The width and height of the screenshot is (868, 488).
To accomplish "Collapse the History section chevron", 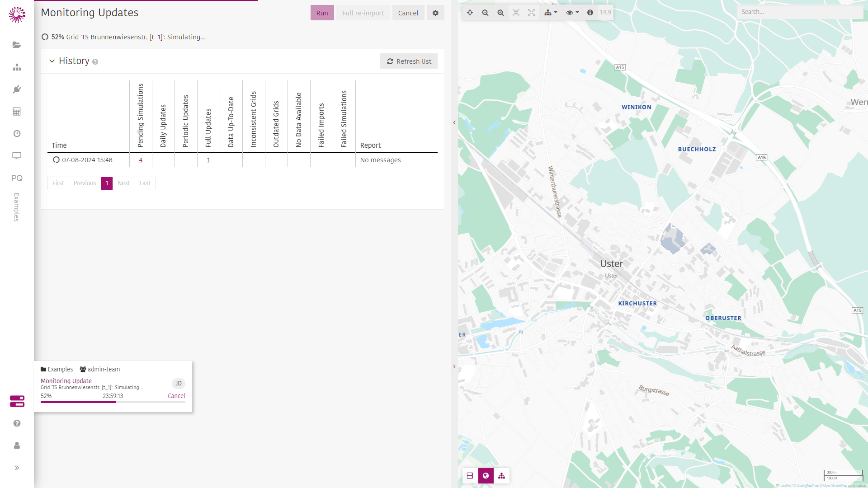I will tap(52, 61).
